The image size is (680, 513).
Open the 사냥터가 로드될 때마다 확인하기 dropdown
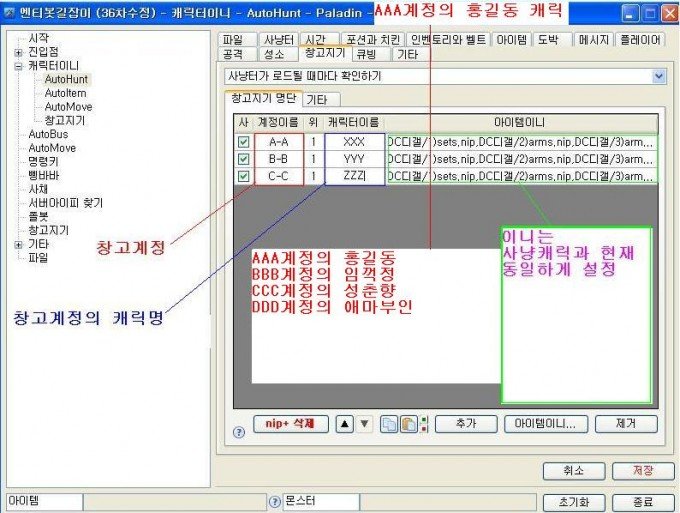click(x=658, y=76)
